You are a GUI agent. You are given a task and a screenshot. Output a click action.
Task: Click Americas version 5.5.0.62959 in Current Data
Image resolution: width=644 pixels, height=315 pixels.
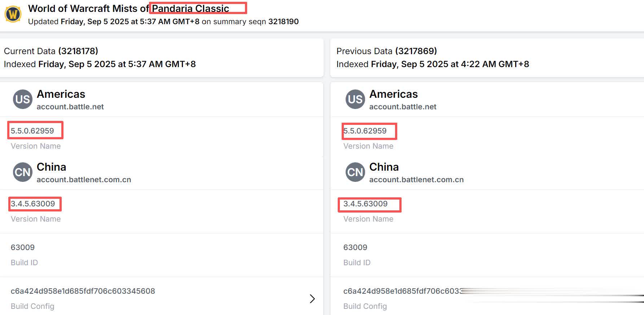[x=32, y=131]
